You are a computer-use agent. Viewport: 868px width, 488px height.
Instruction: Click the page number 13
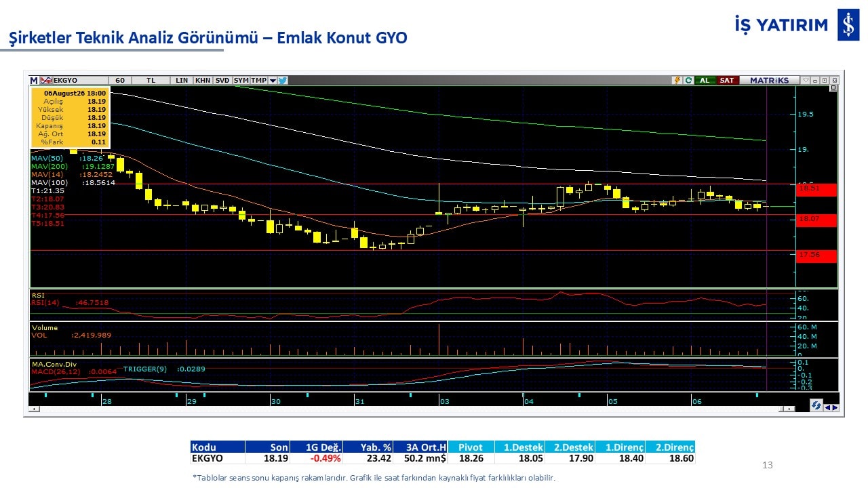click(768, 465)
